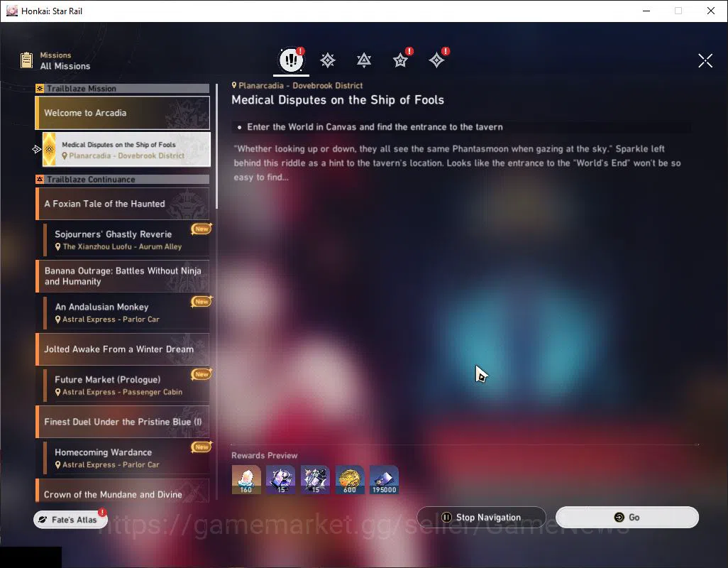
Task: Select Medical Disputes on the Ship of Fools mission
Action: (126, 150)
